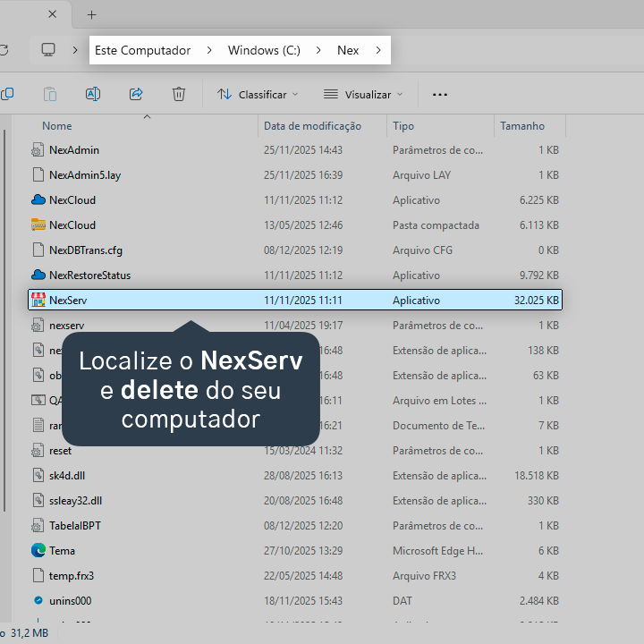Select NexRestoreStatus cloud icon
The height and width of the screenshot is (644, 644).
[38, 275]
